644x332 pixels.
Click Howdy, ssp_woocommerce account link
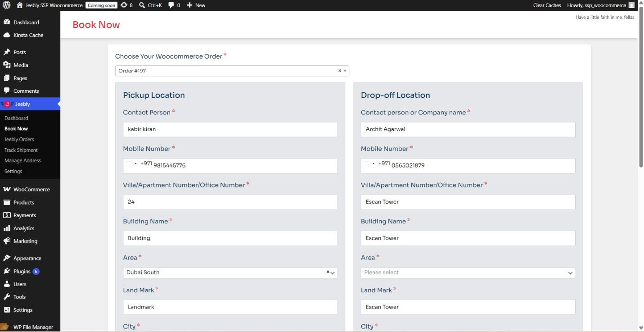[x=596, y=5]
